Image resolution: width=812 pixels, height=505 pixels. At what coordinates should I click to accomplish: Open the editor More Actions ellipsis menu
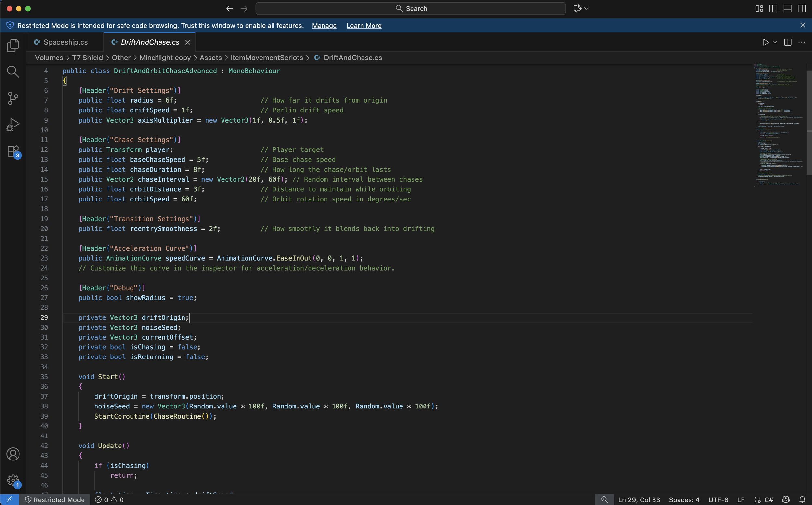801,43
